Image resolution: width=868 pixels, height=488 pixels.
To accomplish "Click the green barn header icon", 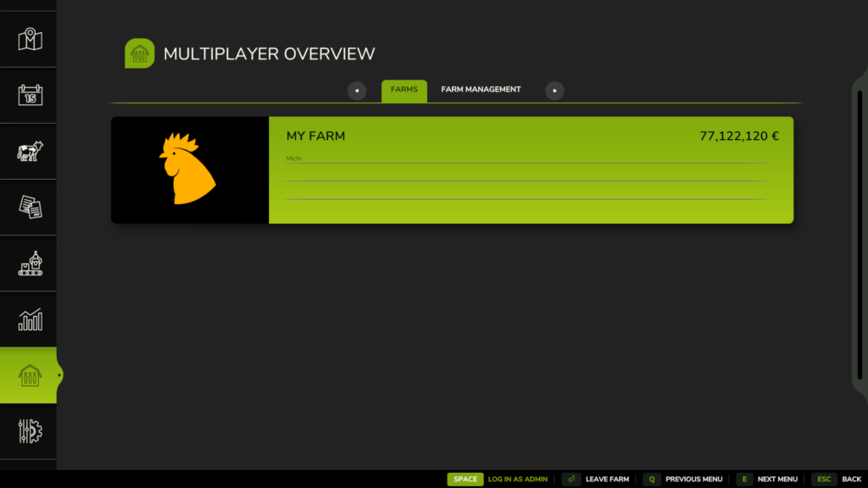I will click(x=140, y=53).
